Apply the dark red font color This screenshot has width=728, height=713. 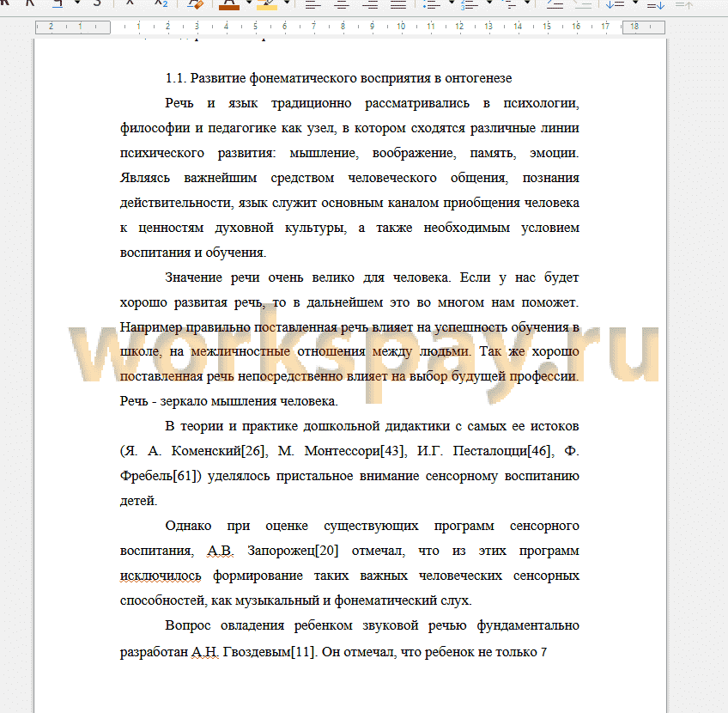click(x=228, y=4)
